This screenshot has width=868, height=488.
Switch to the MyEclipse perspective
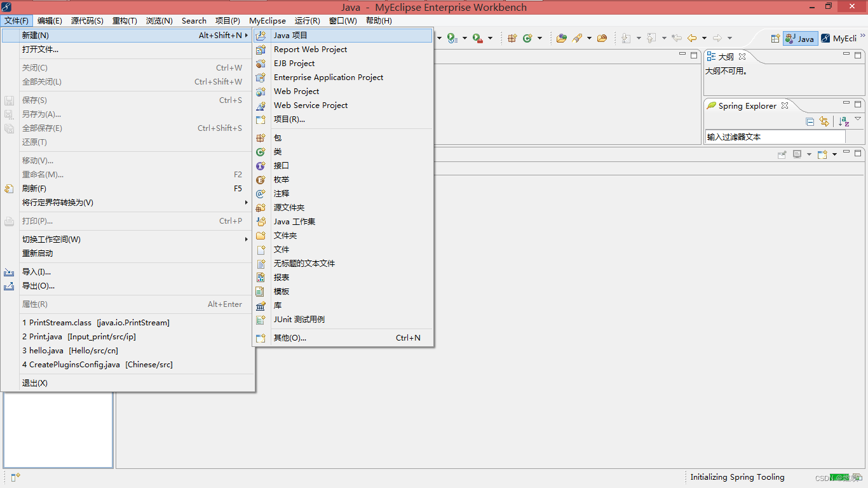click(840, 38)
